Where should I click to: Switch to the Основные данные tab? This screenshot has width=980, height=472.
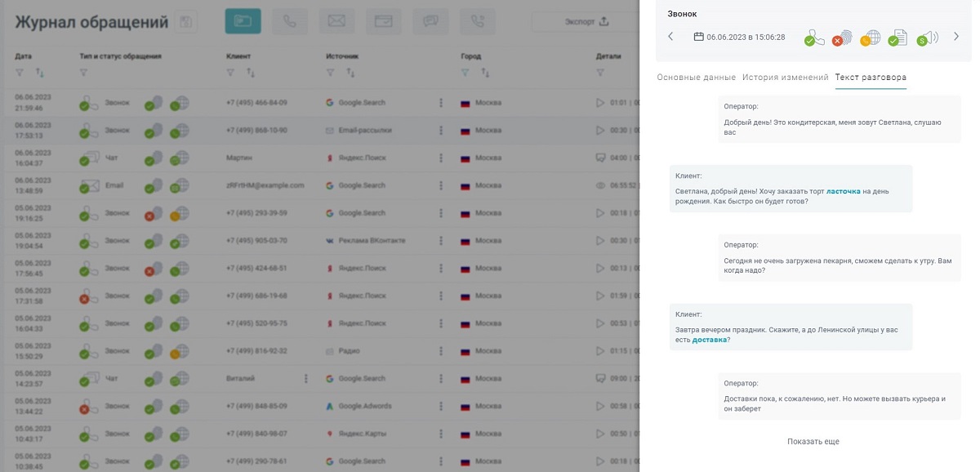(x=696, y=78)
